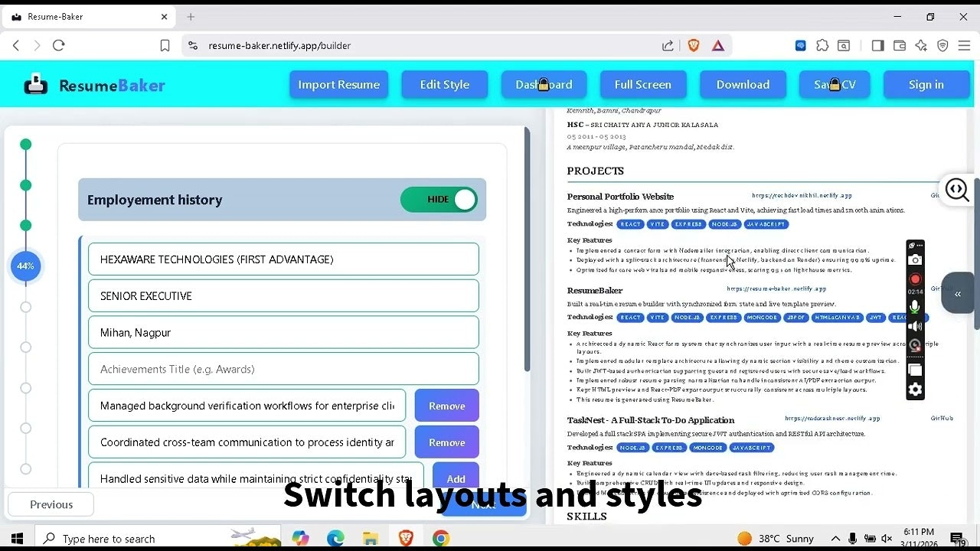Open the Brave Wallet icon
The height and width of the screenshot is (551, 980).
click(900, 46)
